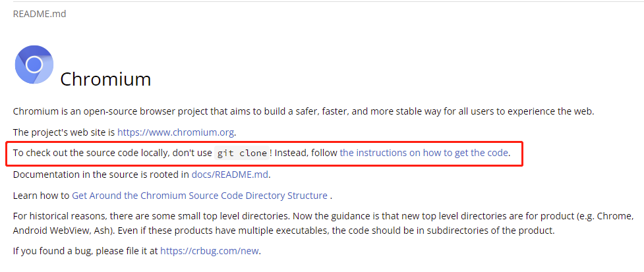The height and width of the screenshot is (272, 644).
Task: Visit the https://crbug.com/new bug link
Action: click(210, 251)
